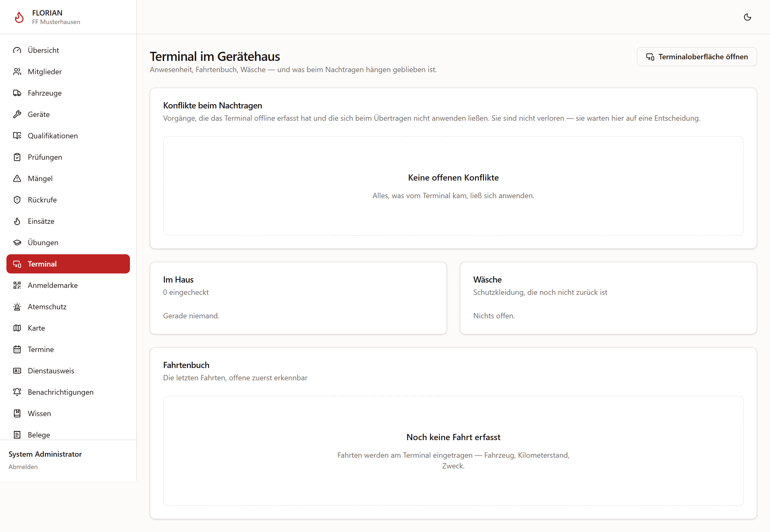Screen dimensions: 770x532
Task: Click Abmelden to log out
Action: tap(23, 467)
